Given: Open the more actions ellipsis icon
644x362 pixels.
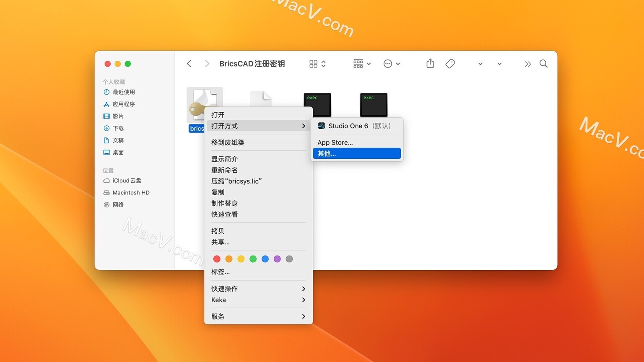Looking at the screenshot, I should coord(388,64).
